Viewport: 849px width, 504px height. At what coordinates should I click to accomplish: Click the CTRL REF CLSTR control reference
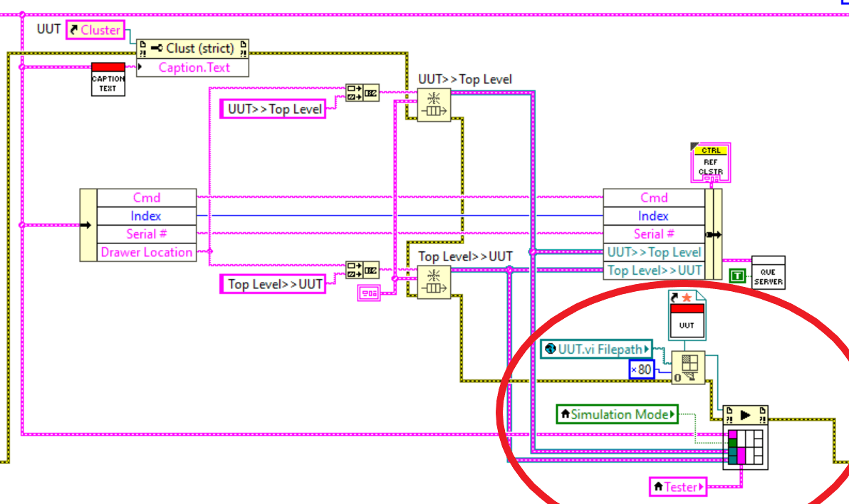709,163
